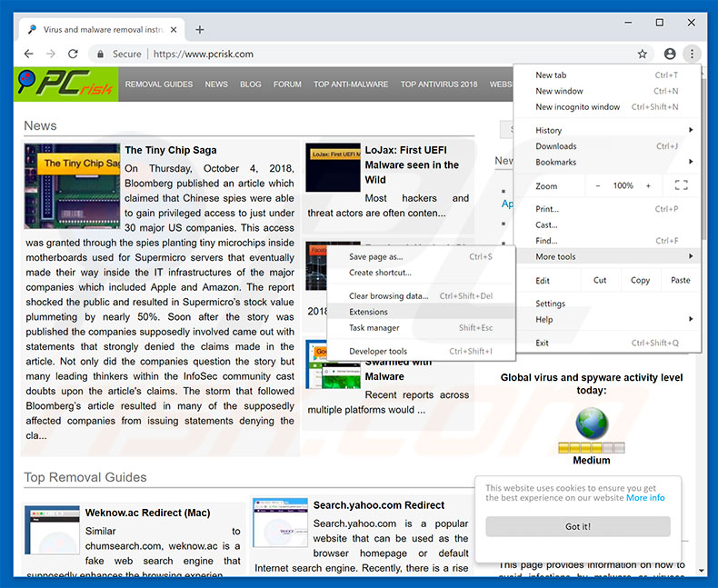Viewport: 718px width, 588px height.
Task: Click the user profile avatar icon
Action: [670, 55]
